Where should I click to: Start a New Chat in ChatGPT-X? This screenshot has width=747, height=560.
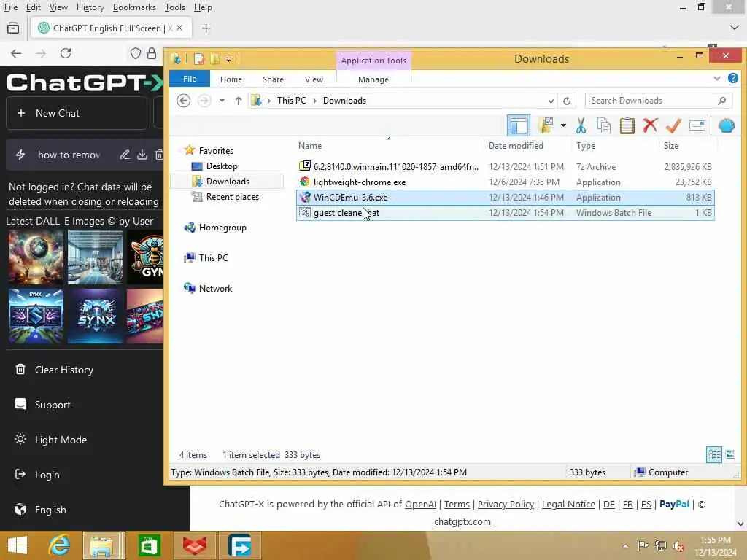pos(77,113)
